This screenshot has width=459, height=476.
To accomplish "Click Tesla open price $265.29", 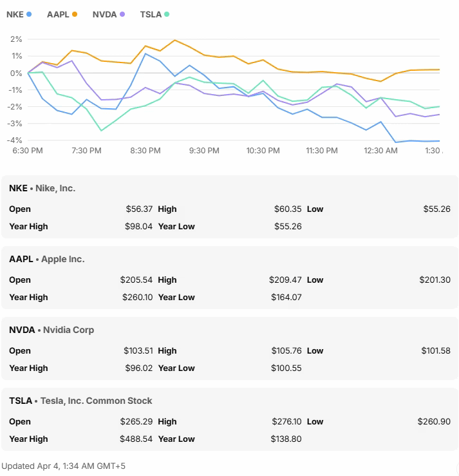I will coord(136,422).
